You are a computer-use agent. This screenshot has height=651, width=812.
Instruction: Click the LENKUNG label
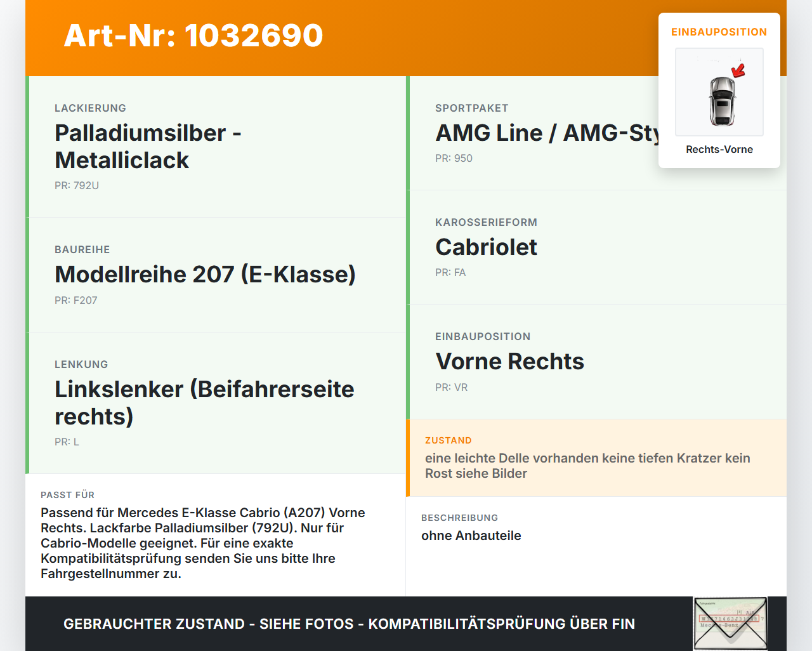81,365
